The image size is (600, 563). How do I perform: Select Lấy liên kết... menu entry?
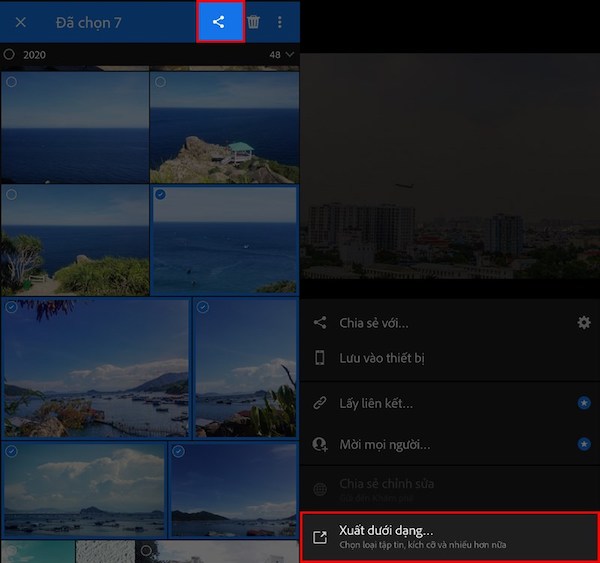click(376, 403)
